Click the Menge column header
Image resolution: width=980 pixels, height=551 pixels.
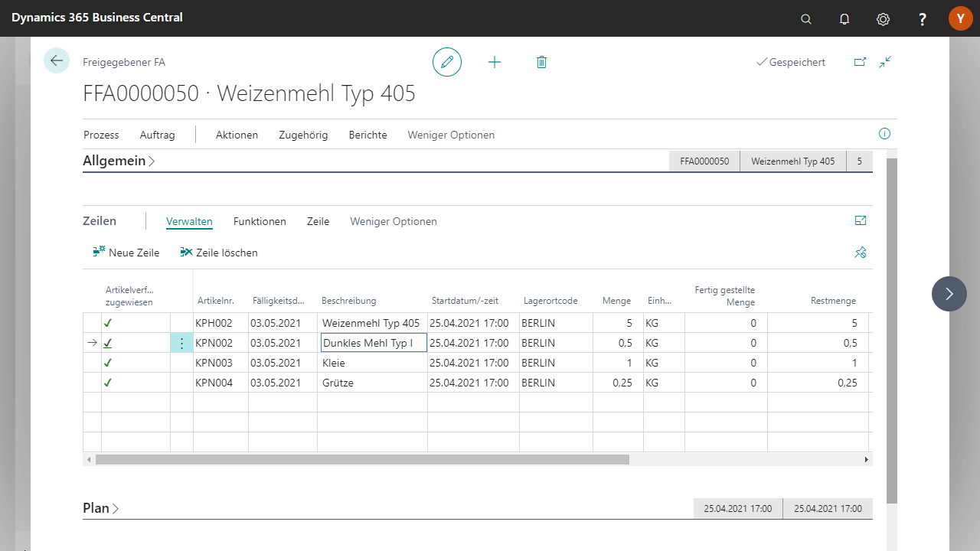coord(617,301)
